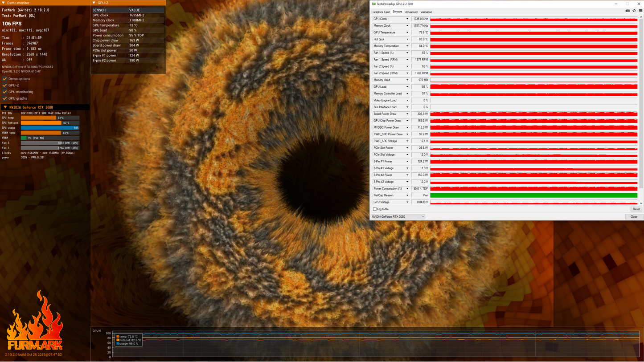644x362 pixels.
Task: Switch to the Advanced tab
Action: [411, 12]
